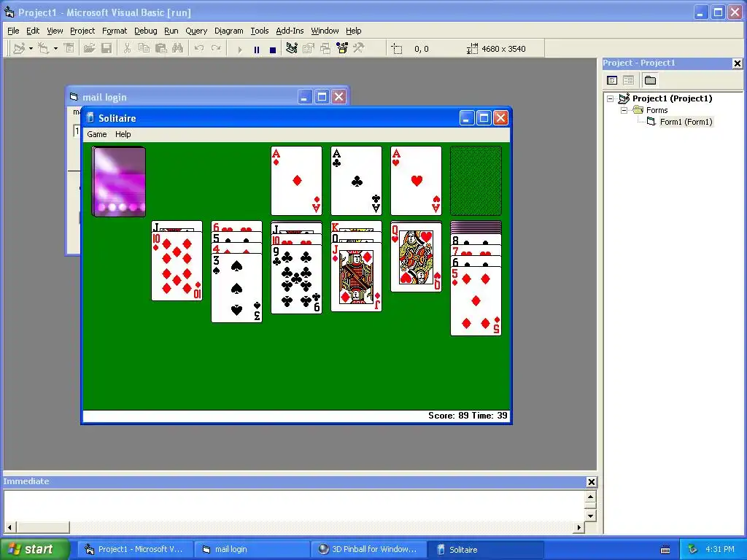The height and width of the screenshot is (560, 747).
Task: Open the Add Project dropdown arrow
Action: [x=31, y=49]
